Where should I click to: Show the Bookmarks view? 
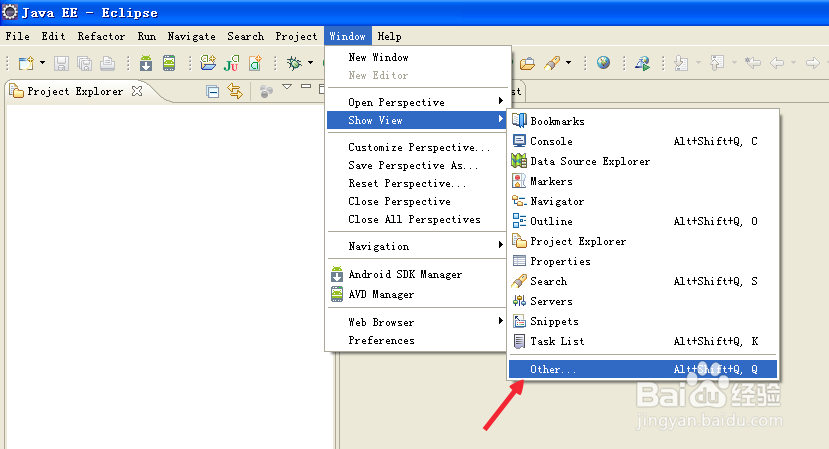[642, 121]
